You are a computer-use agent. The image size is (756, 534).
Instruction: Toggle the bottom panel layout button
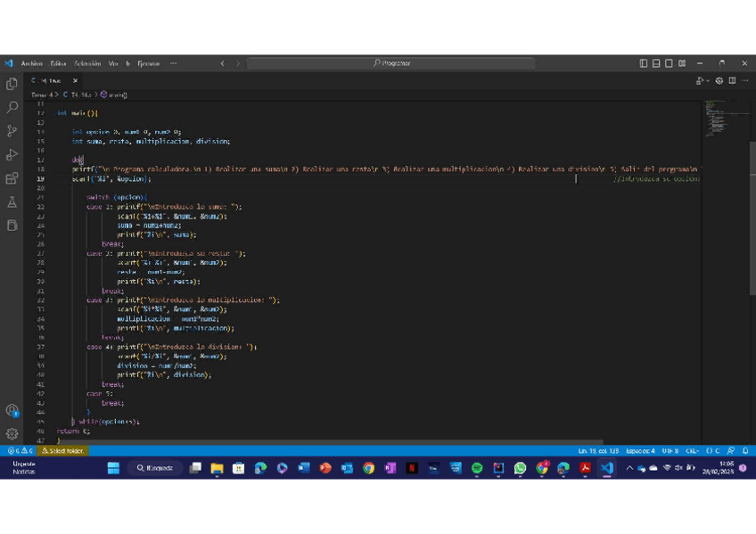pos(656,63)
